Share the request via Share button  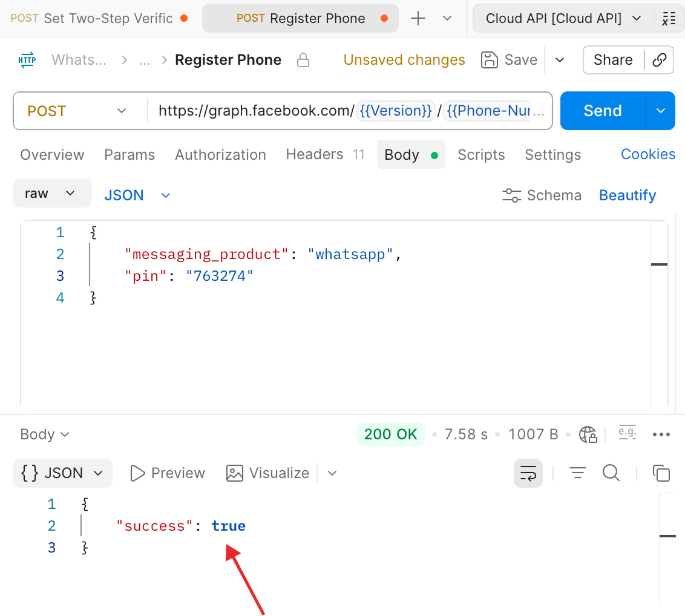613,60
